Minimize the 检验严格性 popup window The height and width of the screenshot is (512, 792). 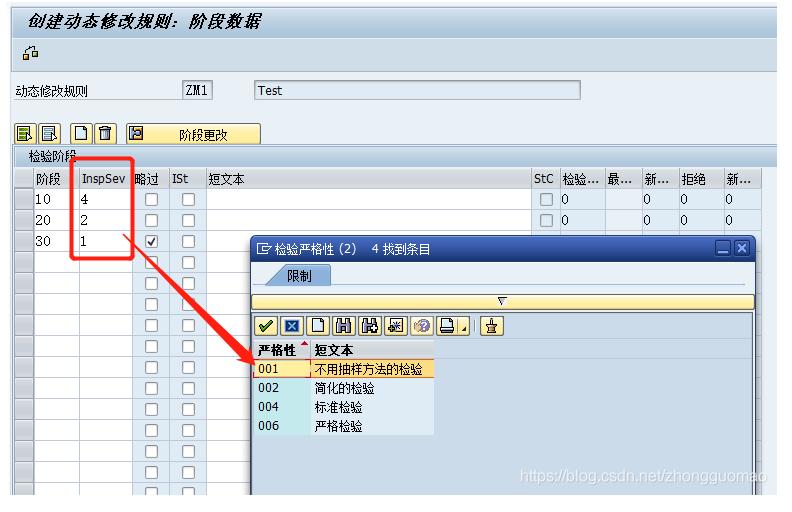tap(723, 248)
